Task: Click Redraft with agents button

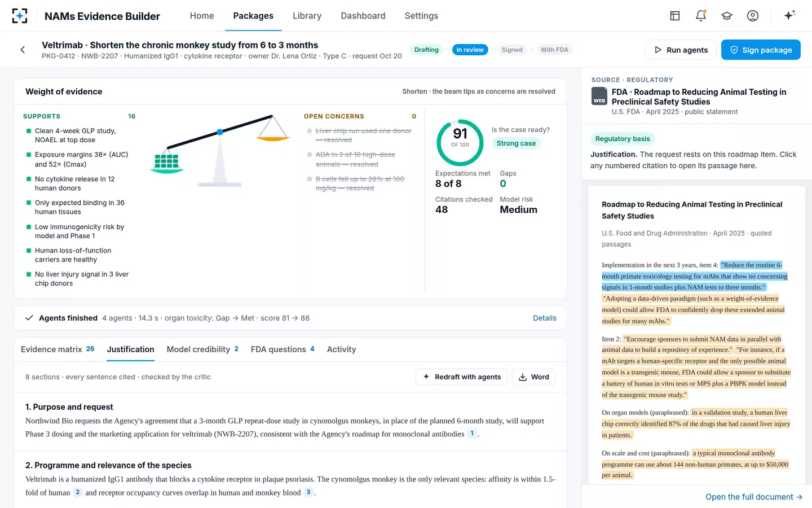Action: pyautogui.click(x=462, y=377)
